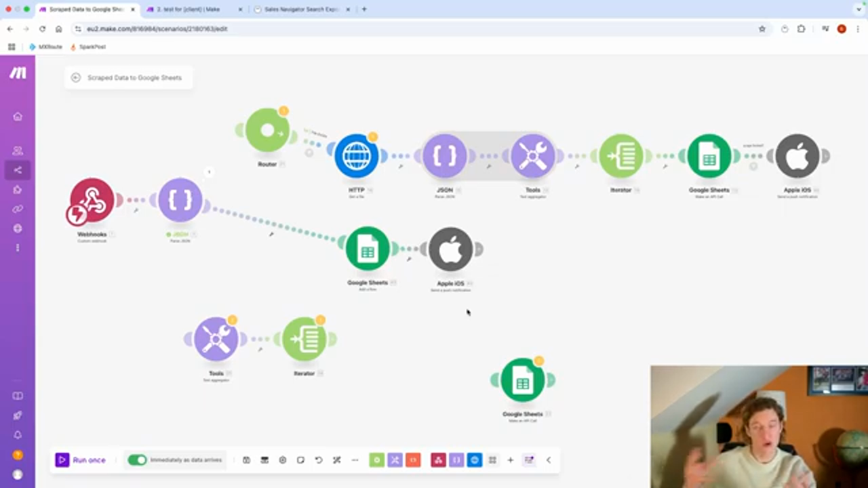Toggle scheduling switch Immediately as data arrives
This screenshot has height=488, width=868.
[137, 460]
